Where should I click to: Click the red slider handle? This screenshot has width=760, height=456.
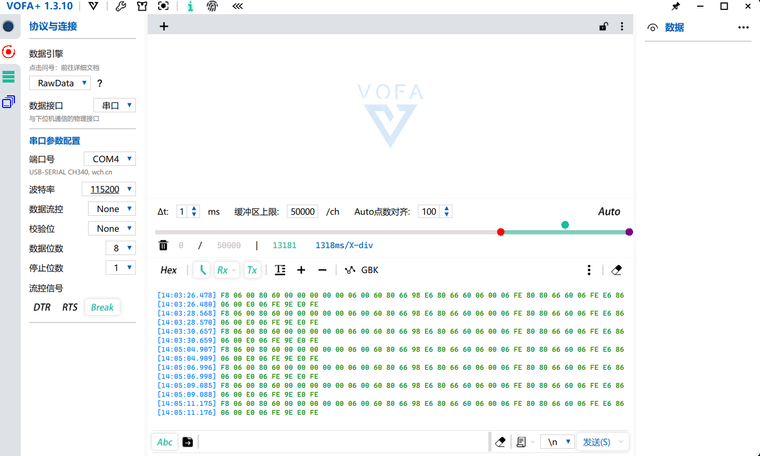[x=501, y=232]
